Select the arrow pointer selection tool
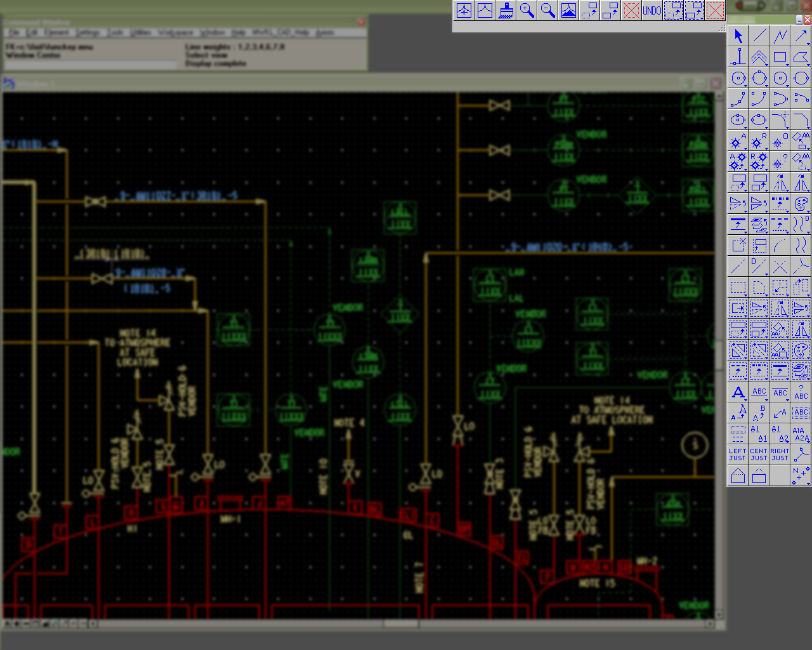Viewport: 812px width, 650px height. 738,36
